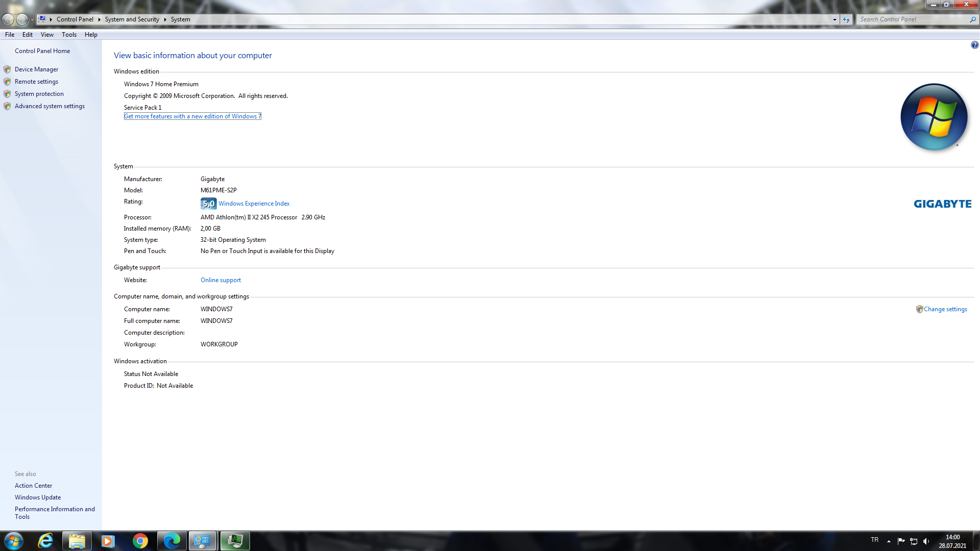Click the help question mark icon
The image size is (980, 551).
pos(974,45)
